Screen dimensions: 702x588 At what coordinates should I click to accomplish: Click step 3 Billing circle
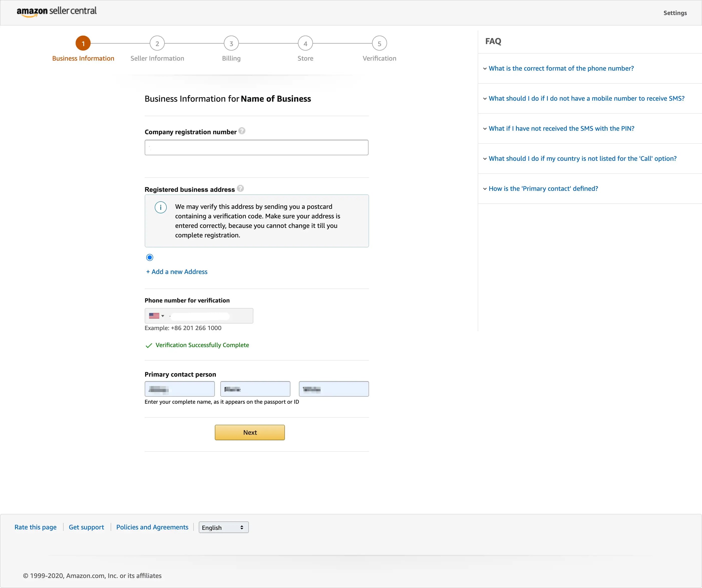pos(231,44)
